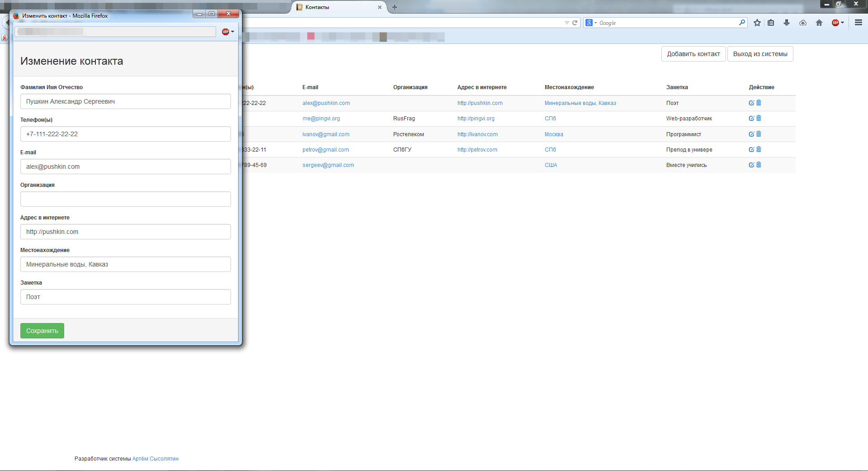Image resolution: width=868 pixels, height=471 pixels.
Task: Select the RusFrag organization cell
Action: tap(404, 119)
